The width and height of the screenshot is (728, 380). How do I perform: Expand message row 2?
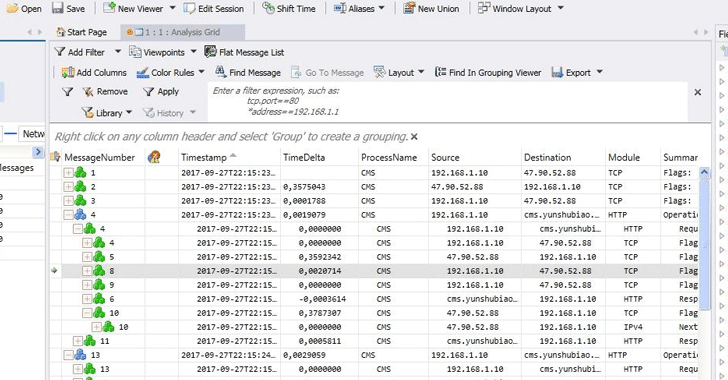click(68, 187)
